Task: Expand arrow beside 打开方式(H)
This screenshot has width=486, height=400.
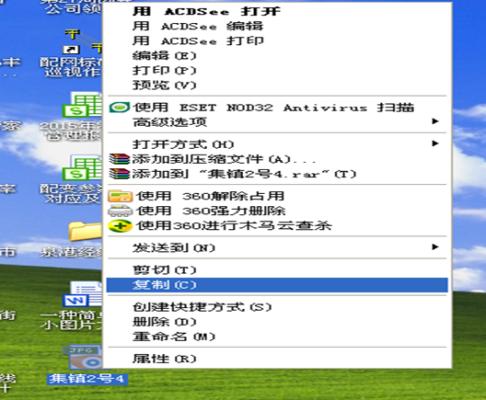Action: pyautogui.click(x=435, y=144)
